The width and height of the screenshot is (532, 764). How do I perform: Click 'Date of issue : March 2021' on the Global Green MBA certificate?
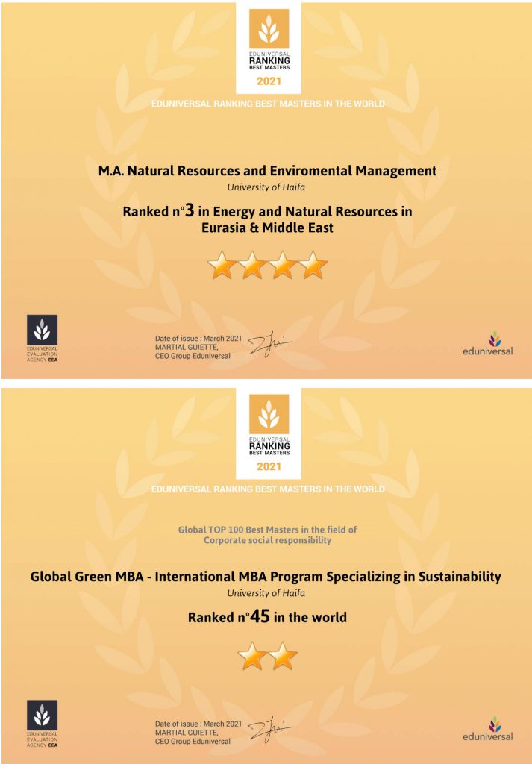coord(198,724)
